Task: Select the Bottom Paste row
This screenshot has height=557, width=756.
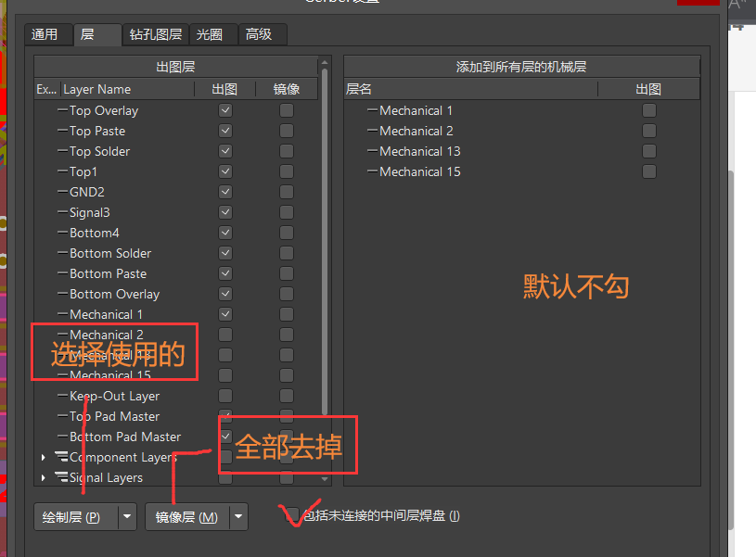Action: coord(176,273)
